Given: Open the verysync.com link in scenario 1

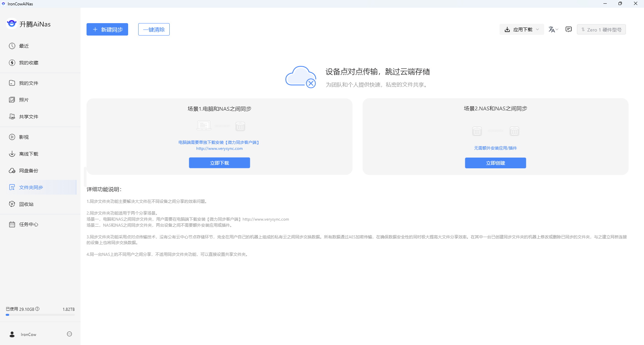Looking at the screenshot, I should coord(219,149).
